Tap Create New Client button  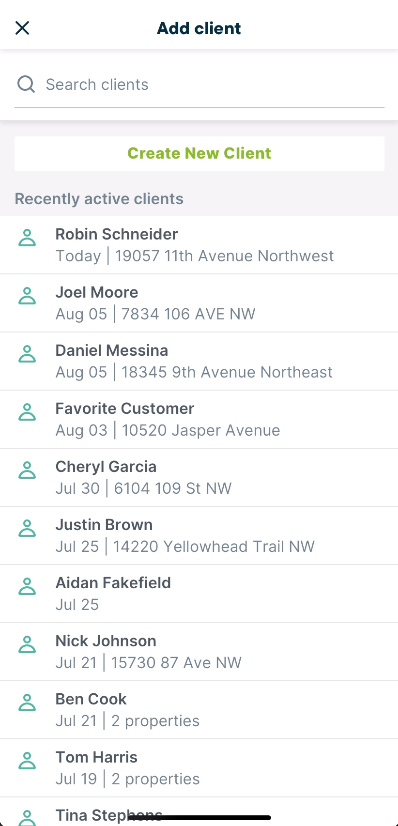200,153
